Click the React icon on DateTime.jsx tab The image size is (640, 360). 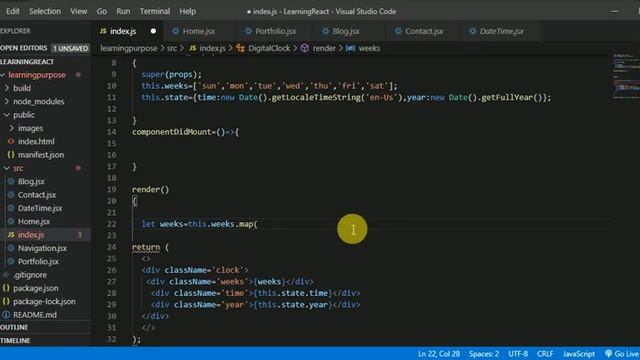[x=472, y=31]
